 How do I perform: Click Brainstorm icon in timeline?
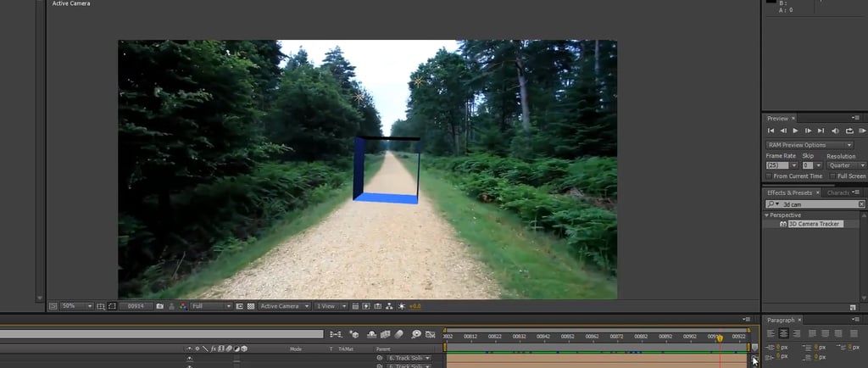pyautogui.click(x=415, y=334)
